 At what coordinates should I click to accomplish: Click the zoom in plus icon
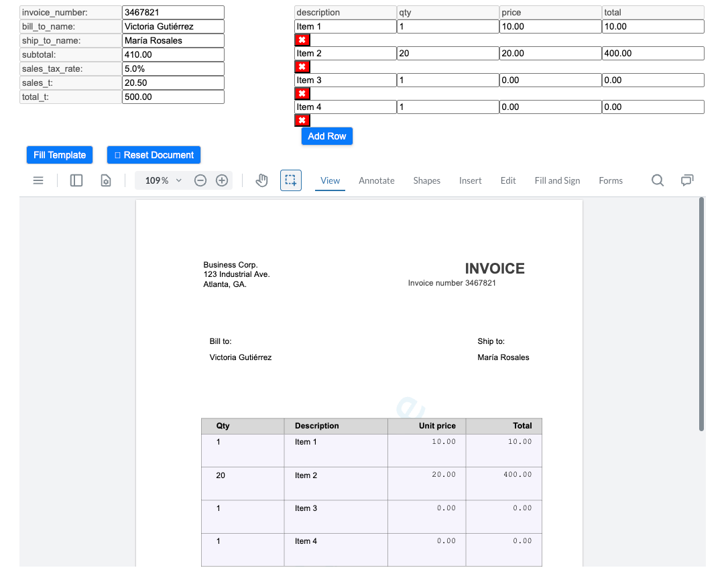(222, 180)
